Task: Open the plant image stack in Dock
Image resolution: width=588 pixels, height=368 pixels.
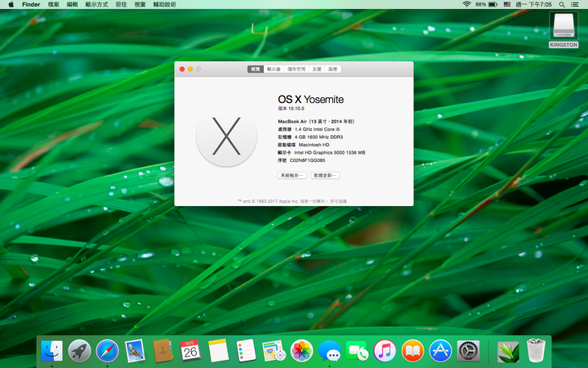Action: [x=508, y=352]
